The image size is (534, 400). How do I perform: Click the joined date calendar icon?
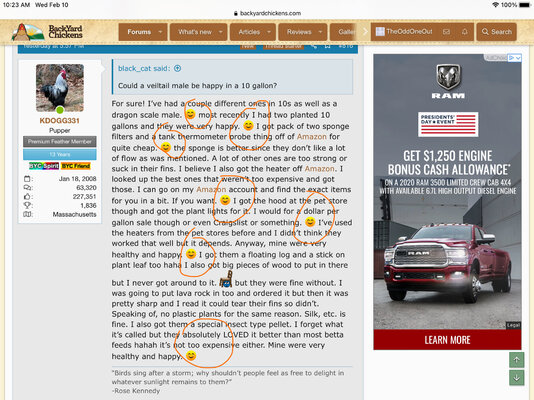[x=27, y=179]
